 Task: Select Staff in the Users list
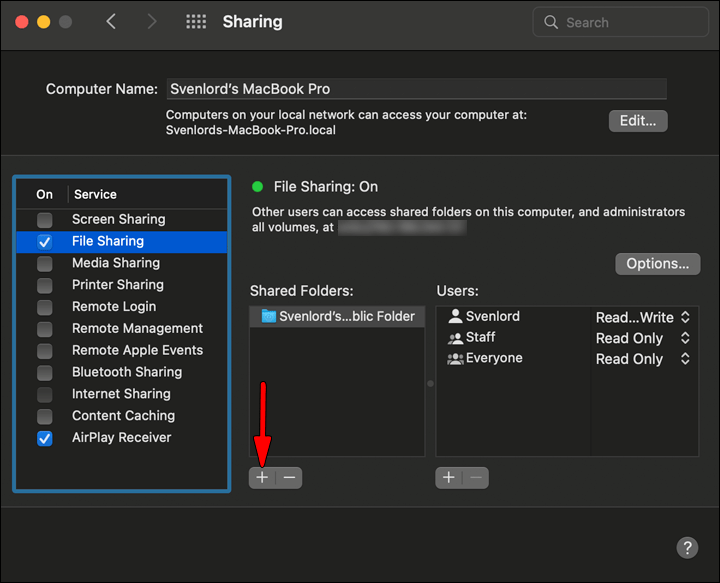(x=513, y=337)
